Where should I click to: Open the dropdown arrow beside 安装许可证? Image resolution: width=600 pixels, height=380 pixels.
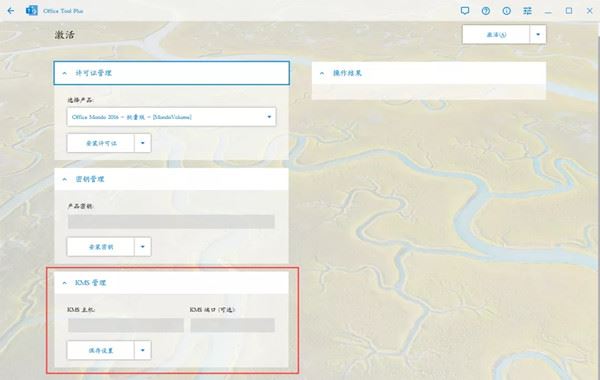pos(143,143)
